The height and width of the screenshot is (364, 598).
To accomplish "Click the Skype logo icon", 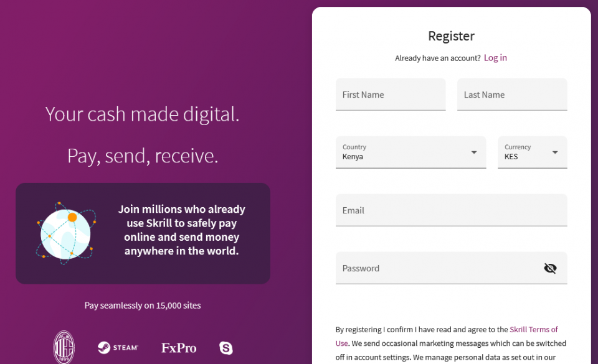I will click(225, 348).
